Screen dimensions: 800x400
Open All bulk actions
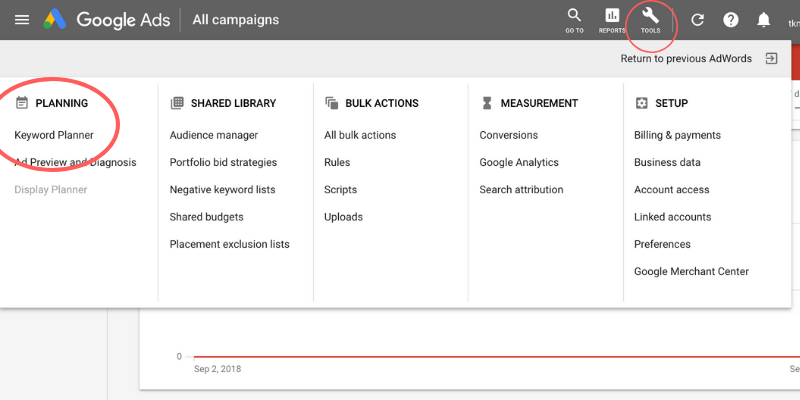[x=360, y=135]
